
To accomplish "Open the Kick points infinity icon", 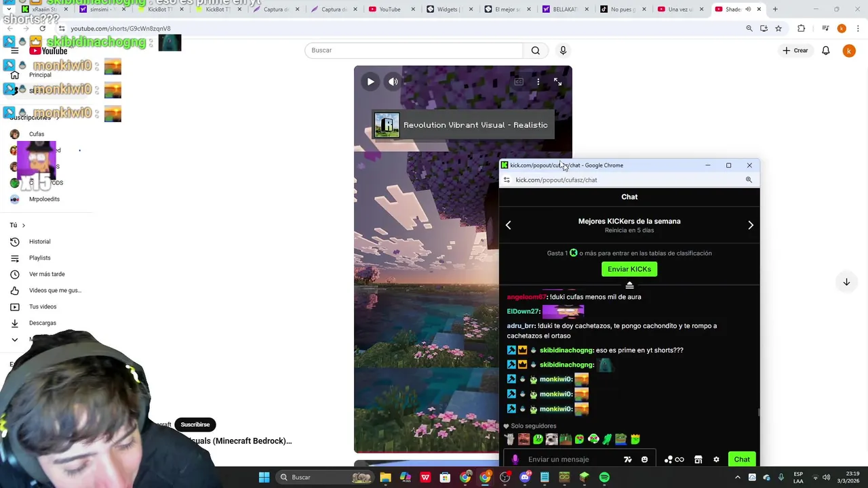I will (674, 460).
